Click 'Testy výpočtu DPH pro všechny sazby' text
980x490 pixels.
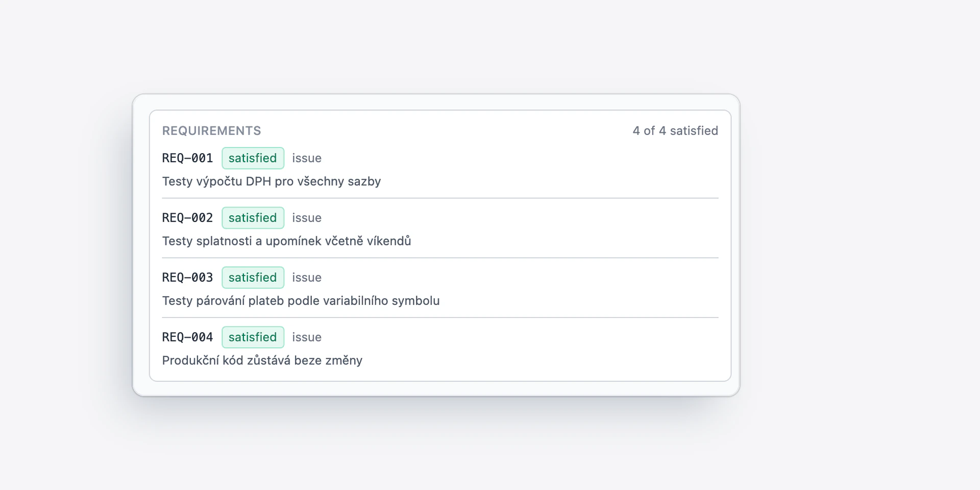pos(272,182)
